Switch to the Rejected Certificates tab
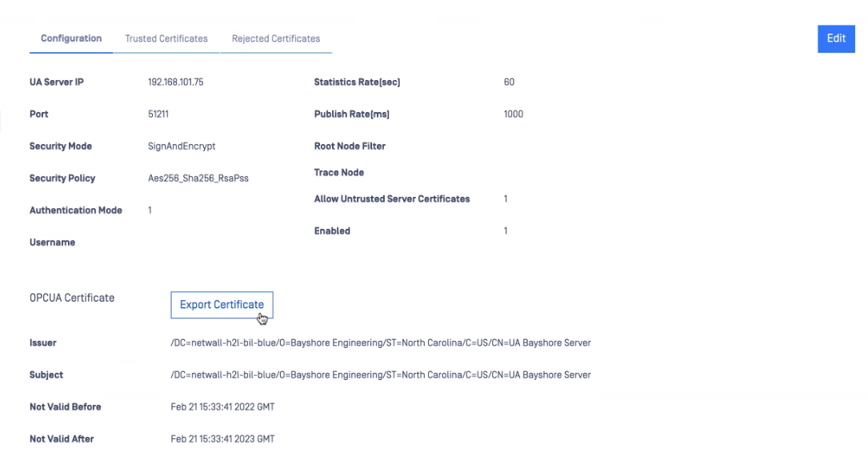Image resolution: width=868 pixels, height=464 pixels. (x=276, y=38)
